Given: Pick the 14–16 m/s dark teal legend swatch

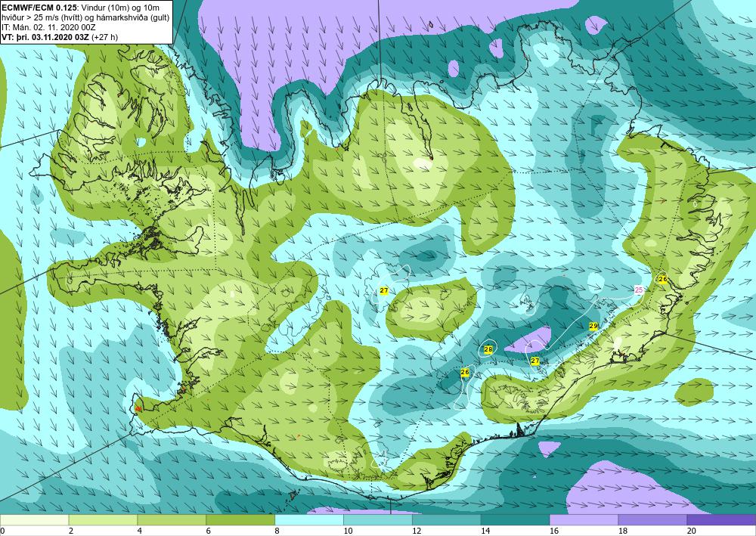Looking at the screenshot, I should pos(516,520).
